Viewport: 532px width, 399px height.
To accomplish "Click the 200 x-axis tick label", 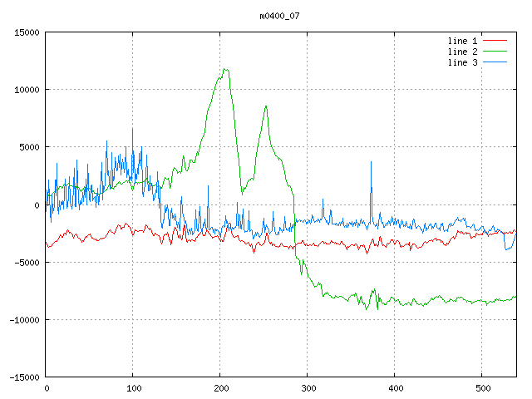I will click(x=220, y=387).
